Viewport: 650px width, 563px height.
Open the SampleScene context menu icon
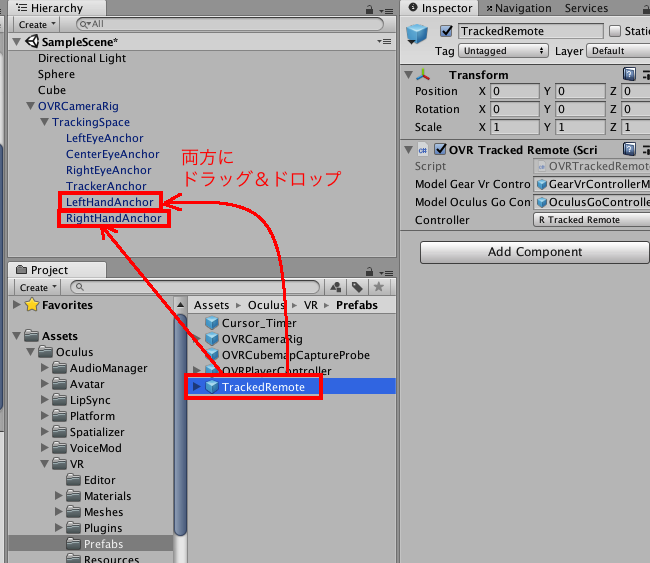click(384, 41)
